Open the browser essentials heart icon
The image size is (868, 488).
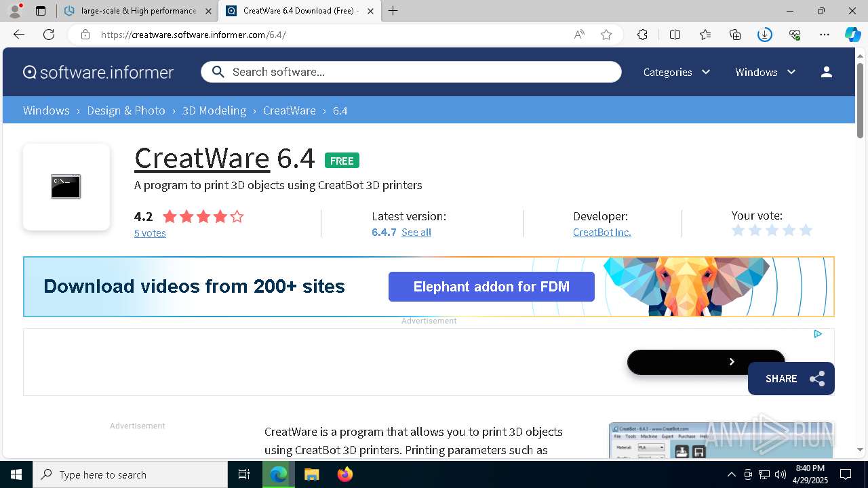coord(795,35)
